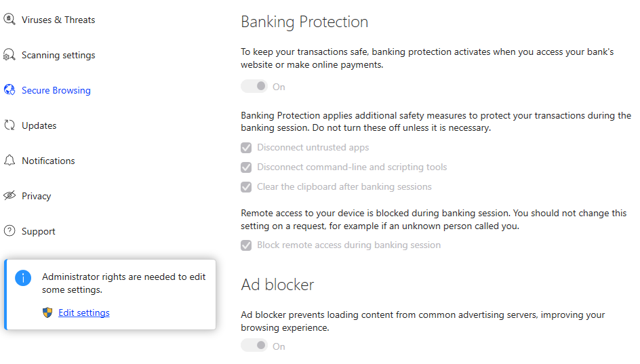Viewport: 640px width, 364px height.
Task: Open the Edit settings link
Action: tap(84, 312)
